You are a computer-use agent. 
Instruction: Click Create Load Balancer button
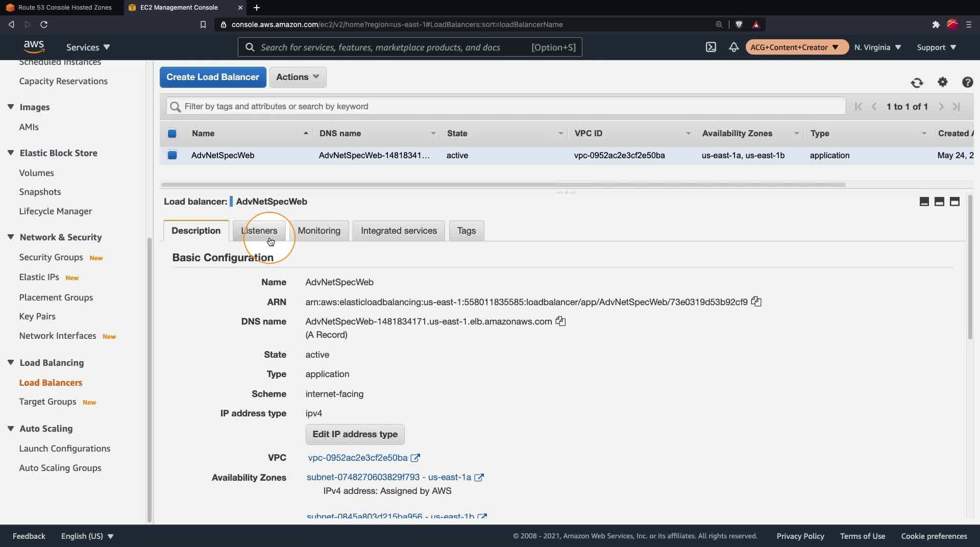213,77
